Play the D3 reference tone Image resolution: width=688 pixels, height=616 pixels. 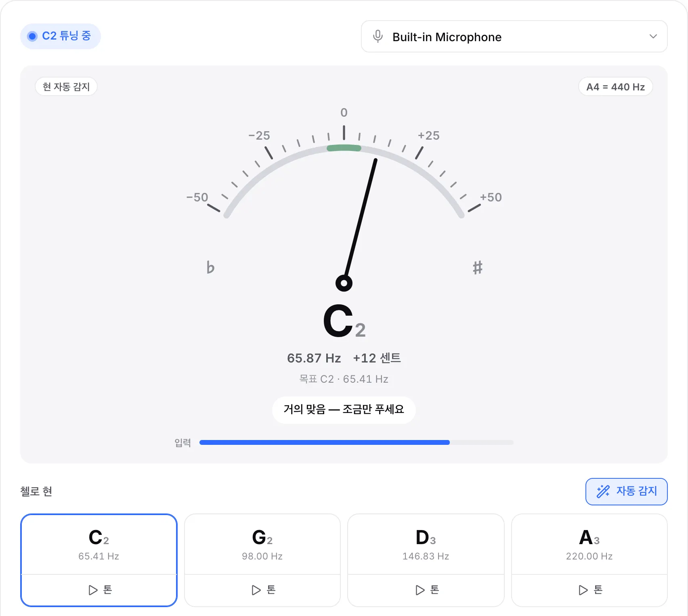coord(426,590)
